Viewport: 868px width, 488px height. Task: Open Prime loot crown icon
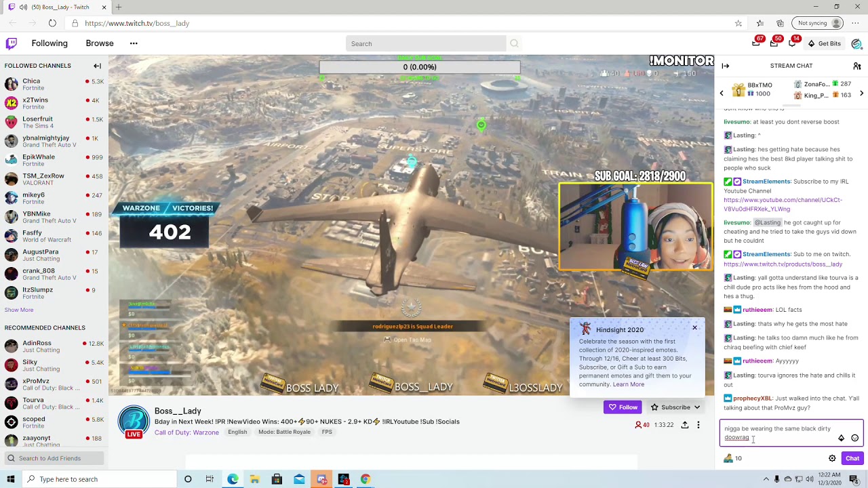coord(756,43)
